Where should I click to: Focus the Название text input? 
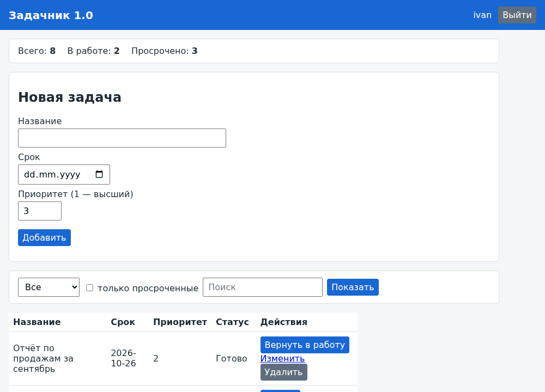point(122,138)
